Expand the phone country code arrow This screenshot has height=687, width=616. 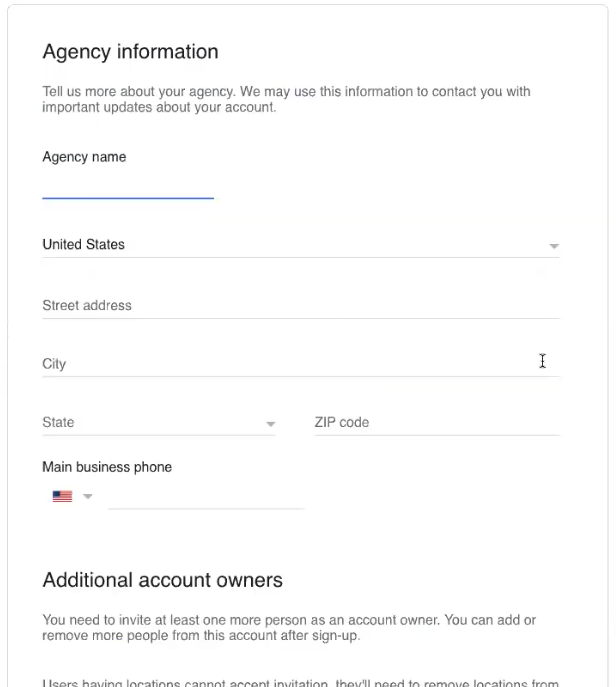pos(88,496)
